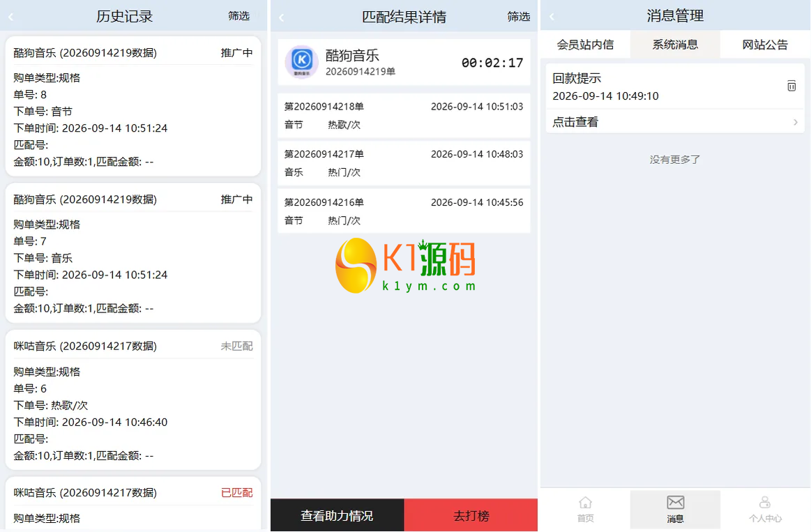This screenshot has width=811, height=532.
Task: Select the 推广中 status of the 单号: 8 order
Action: (237, 53)
